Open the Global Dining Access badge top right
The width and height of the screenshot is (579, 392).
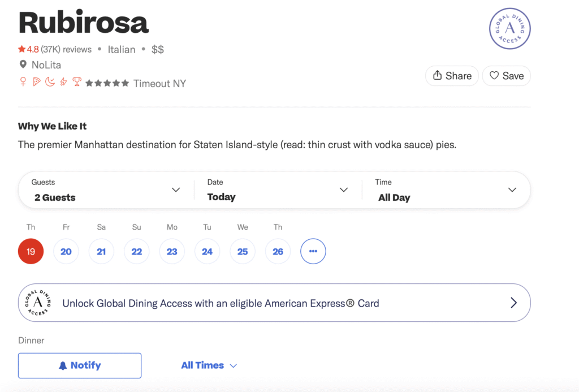coord(509,28)
